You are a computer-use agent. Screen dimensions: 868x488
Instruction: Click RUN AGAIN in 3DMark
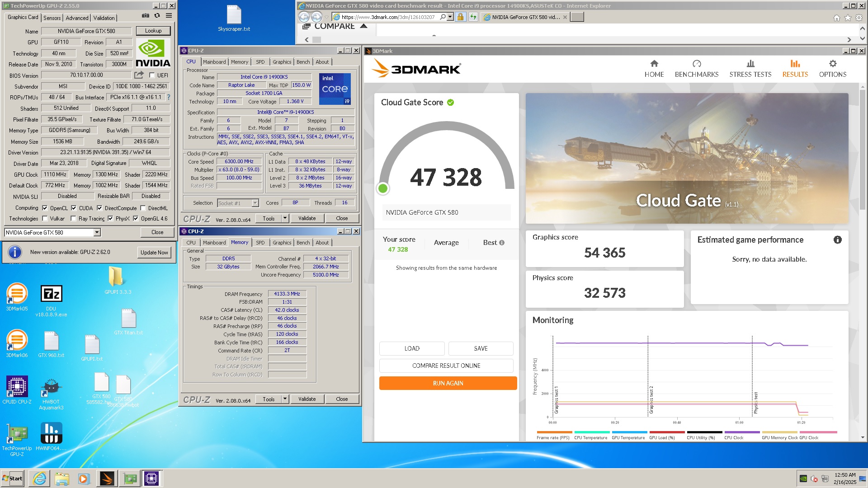click(448, 383)
